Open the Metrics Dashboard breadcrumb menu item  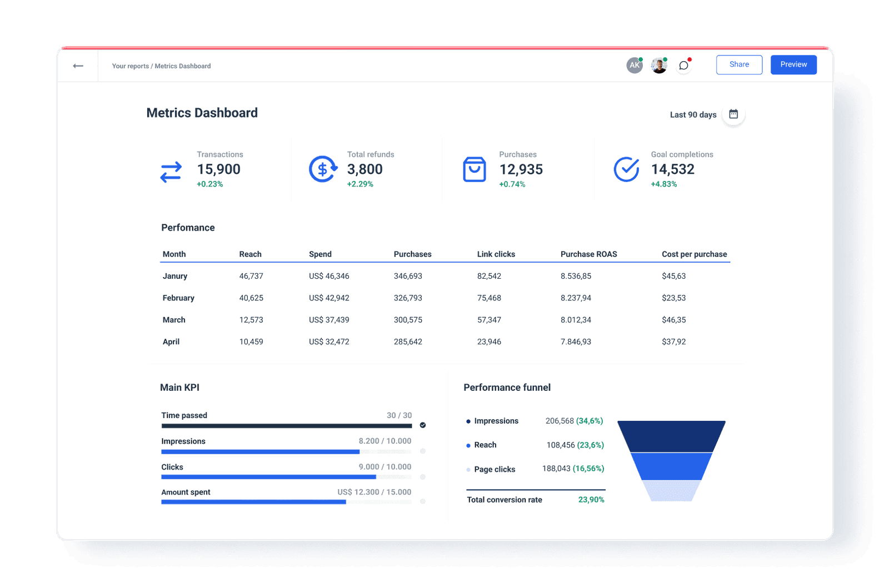coord(183,66)
